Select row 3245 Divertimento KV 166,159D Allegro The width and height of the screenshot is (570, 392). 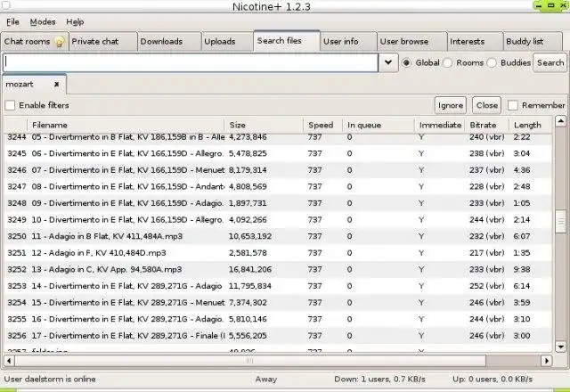[279, 153]
